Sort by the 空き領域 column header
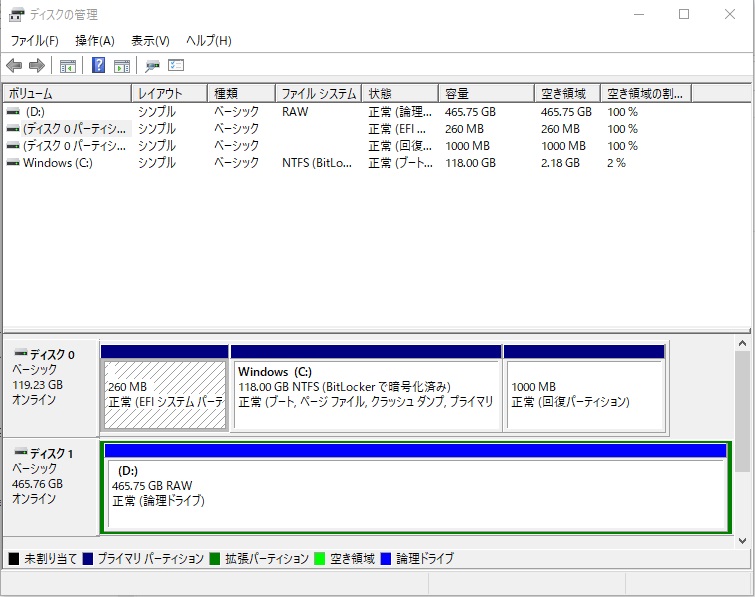 pos(567,93)
